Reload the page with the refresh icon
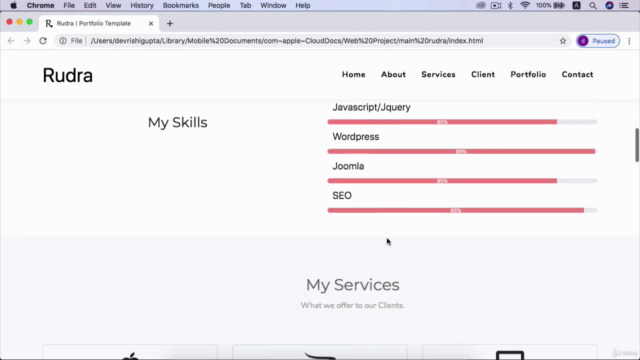Screen dimensions: 640x360 coord(43,41)
